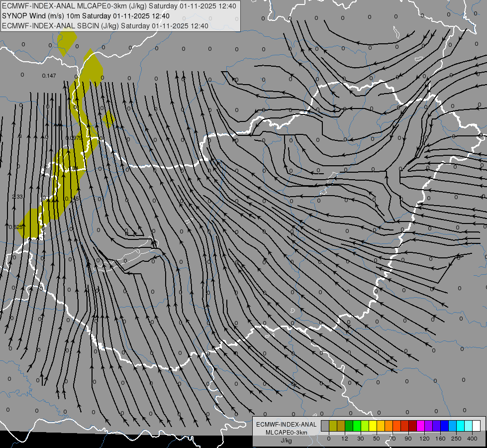The height and width of the screenshot is (448, 487).
Task: Click the SBCIN header line
Action: [105, 26]
